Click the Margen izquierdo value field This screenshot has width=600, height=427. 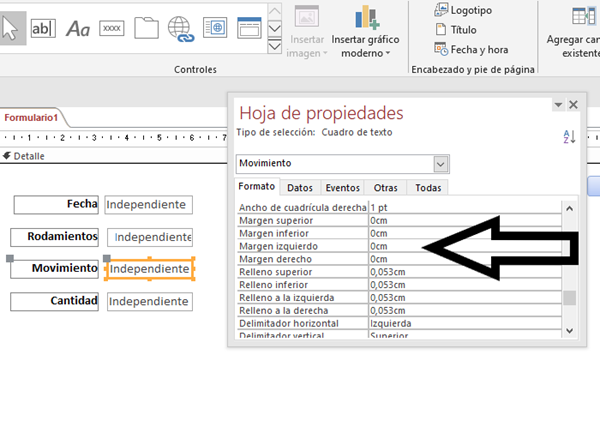pyautogui.click(x=463, y=246)
